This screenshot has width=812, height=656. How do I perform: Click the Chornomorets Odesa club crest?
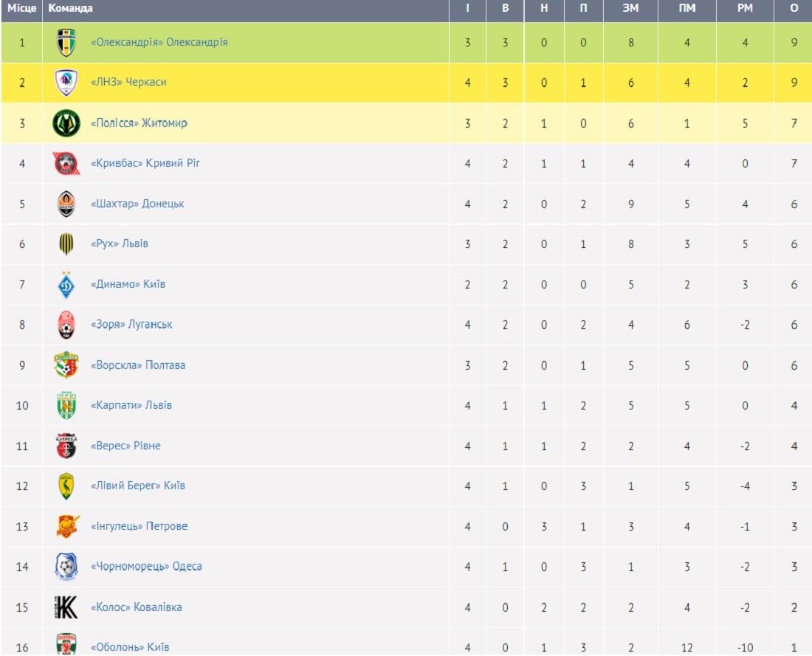pos(66,567)
